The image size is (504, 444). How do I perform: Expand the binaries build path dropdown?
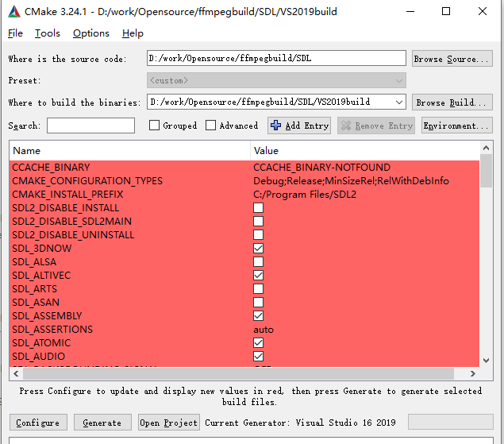398,102
